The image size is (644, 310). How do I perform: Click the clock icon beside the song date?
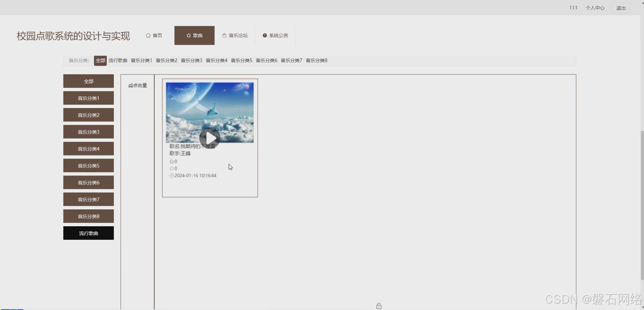pos(171,176)
